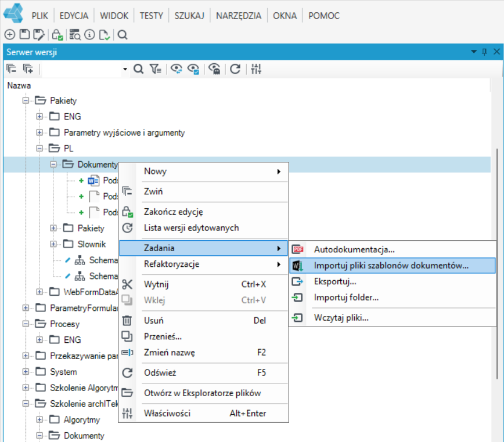
Task: Click Otwórz w Eksploratorze plików
Action: (203, 393)
